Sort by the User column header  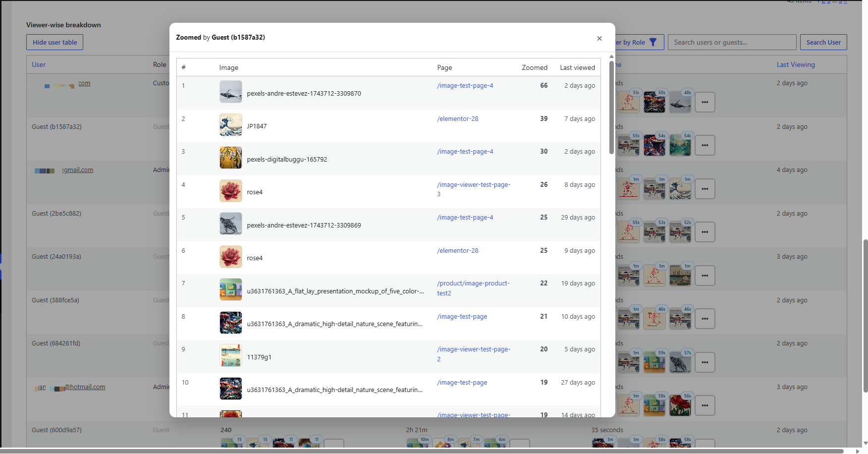point(39,64)
